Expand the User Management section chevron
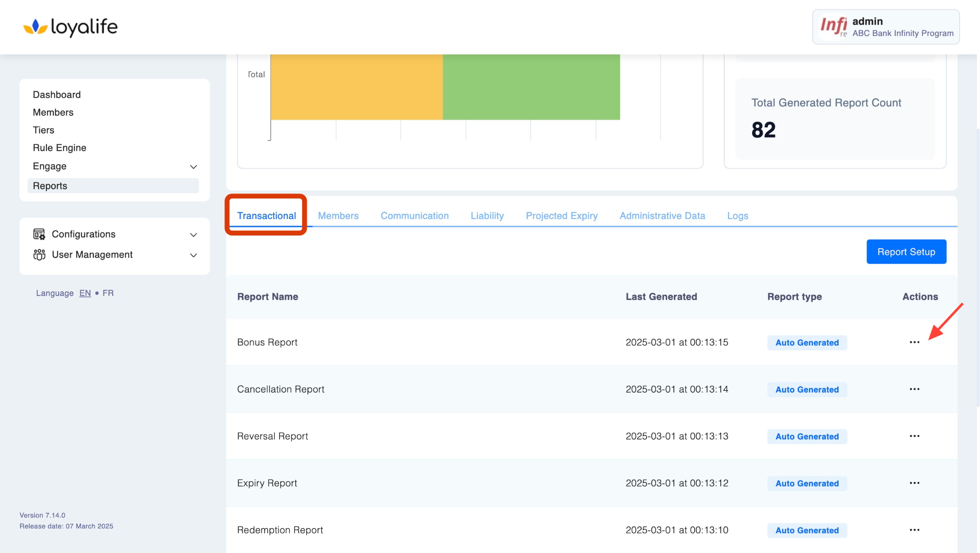Viewport: 980px width, 553px height. (x=194, y=255)
